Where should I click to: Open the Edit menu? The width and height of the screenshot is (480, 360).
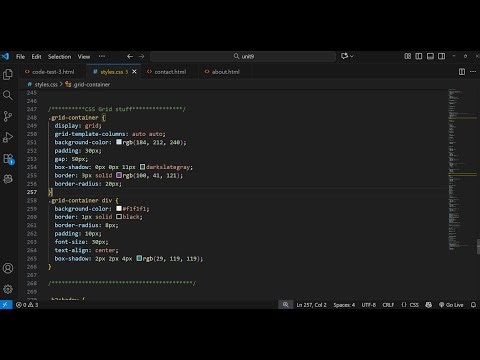point(36,57)
